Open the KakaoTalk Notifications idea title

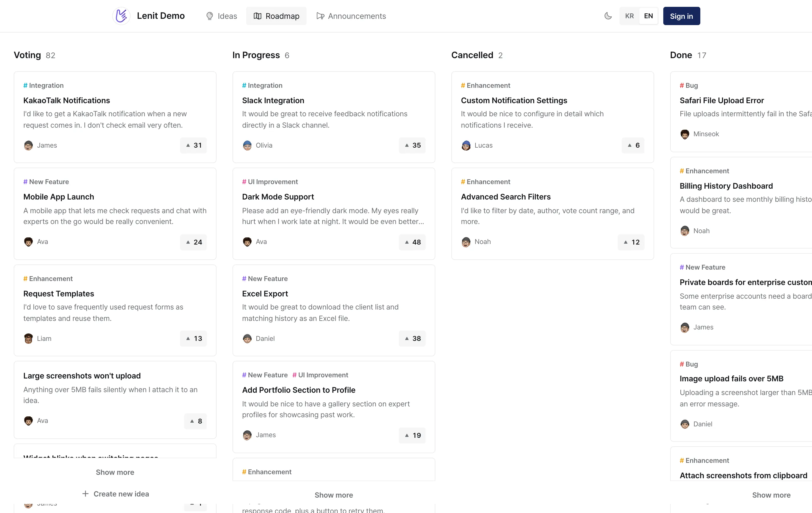pyautogui.click(x=66, y=100)
